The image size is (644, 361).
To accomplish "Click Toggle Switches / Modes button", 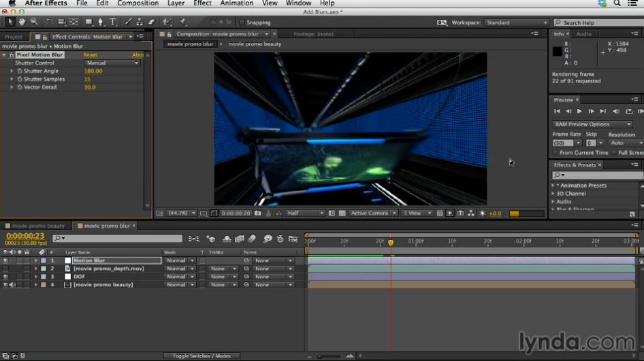I will pos(202,356).
